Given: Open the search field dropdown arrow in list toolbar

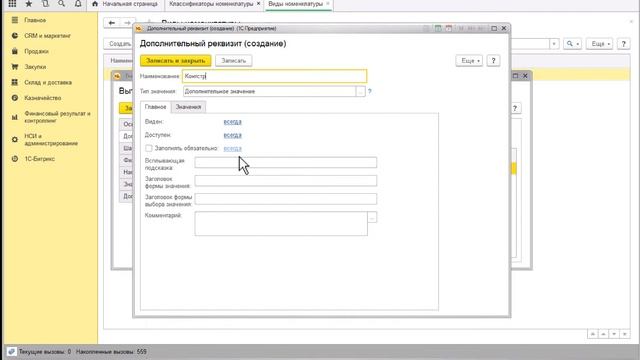Looking at the screenshot, I should click(554, 44).
